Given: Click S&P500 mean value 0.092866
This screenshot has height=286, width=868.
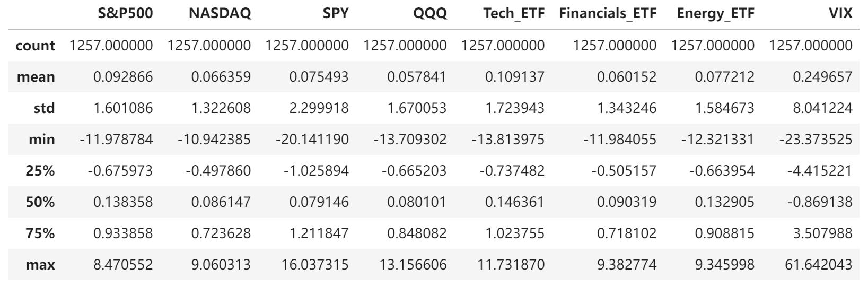Looking at the screenshot, I should tap(123, 77).
